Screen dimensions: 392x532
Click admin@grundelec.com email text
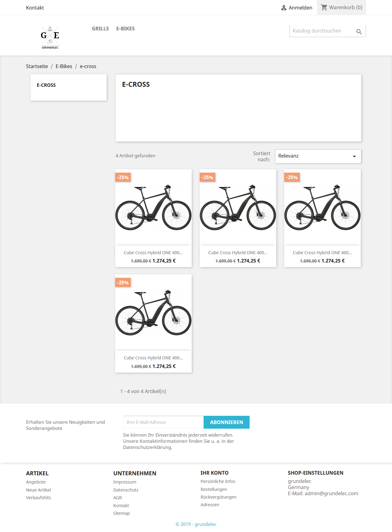tap(331, 493)
